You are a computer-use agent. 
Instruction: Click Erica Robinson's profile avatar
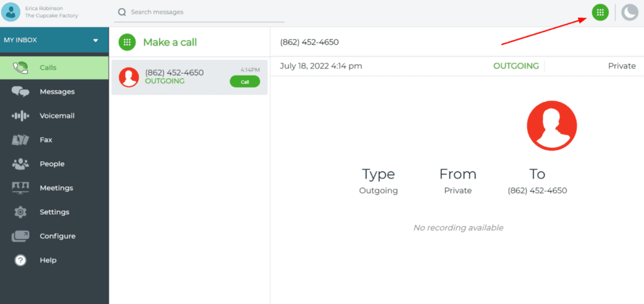(11, 11)
